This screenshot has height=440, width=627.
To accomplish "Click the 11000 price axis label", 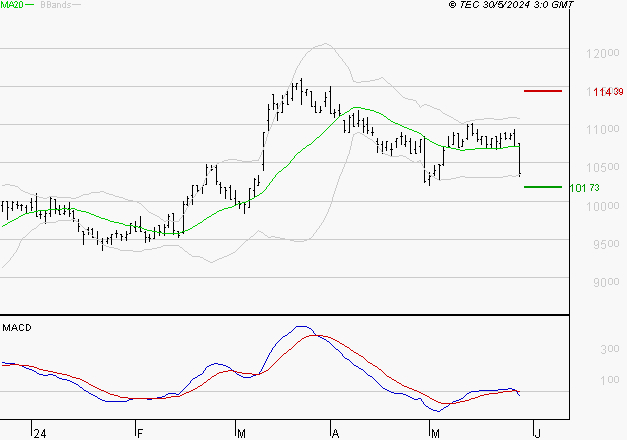I will point(603,129).
